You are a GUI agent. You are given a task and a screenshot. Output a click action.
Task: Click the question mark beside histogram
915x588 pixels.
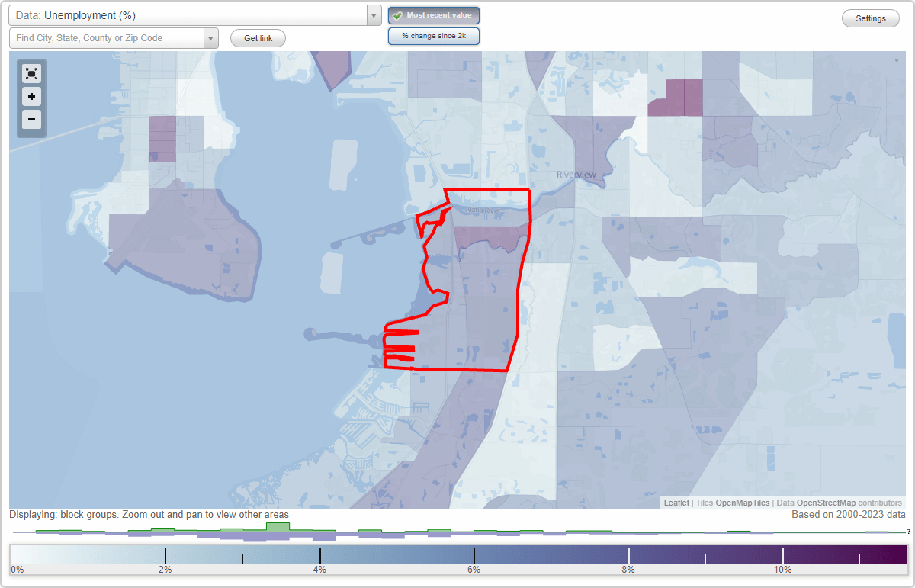(x=908, y=531)
